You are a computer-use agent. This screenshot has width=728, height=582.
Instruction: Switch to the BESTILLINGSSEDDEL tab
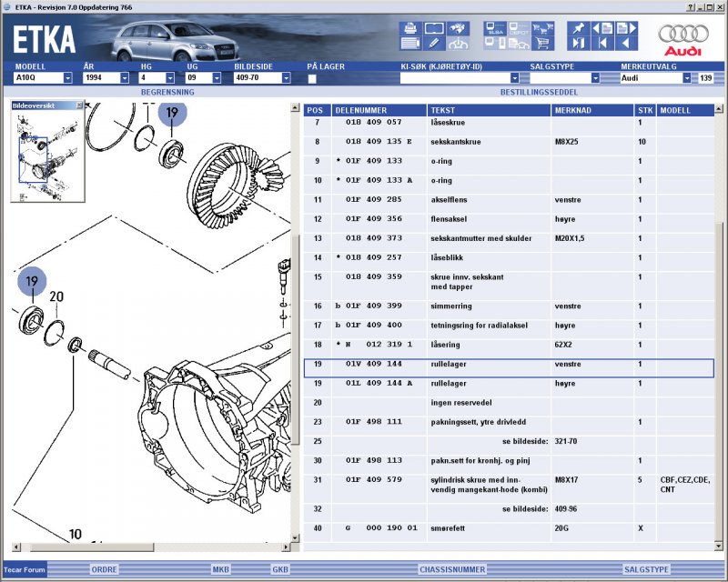click(539, 93)
